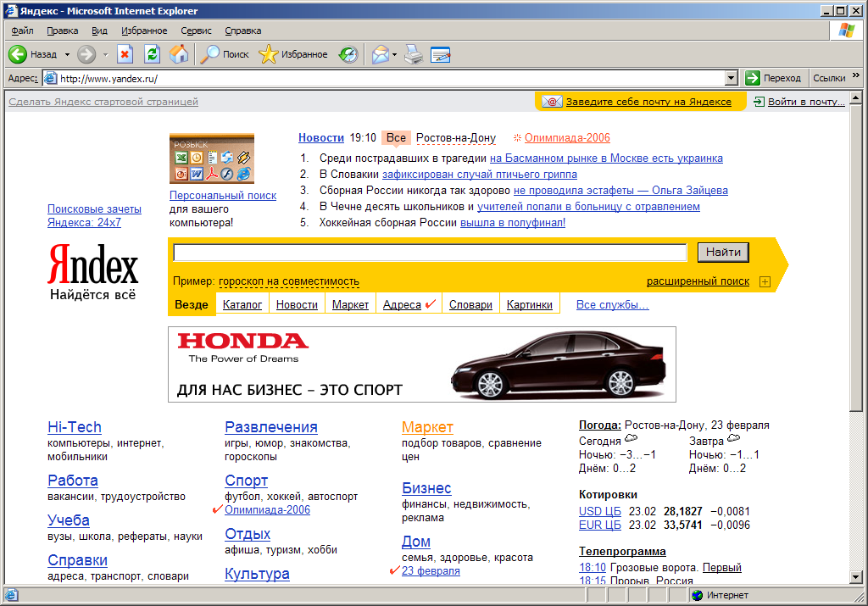Click the Edit page toolbar icon
868x606 pixels.
[x=441, y=54]
